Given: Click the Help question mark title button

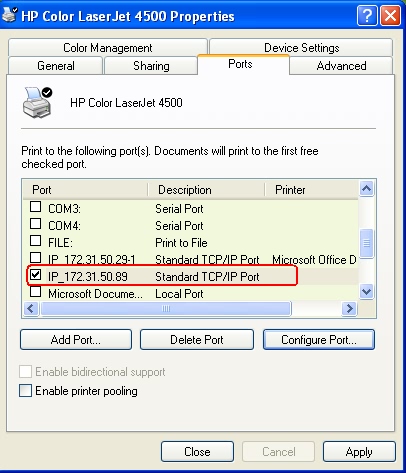Looking at the screenshot, I should point(367,16).
